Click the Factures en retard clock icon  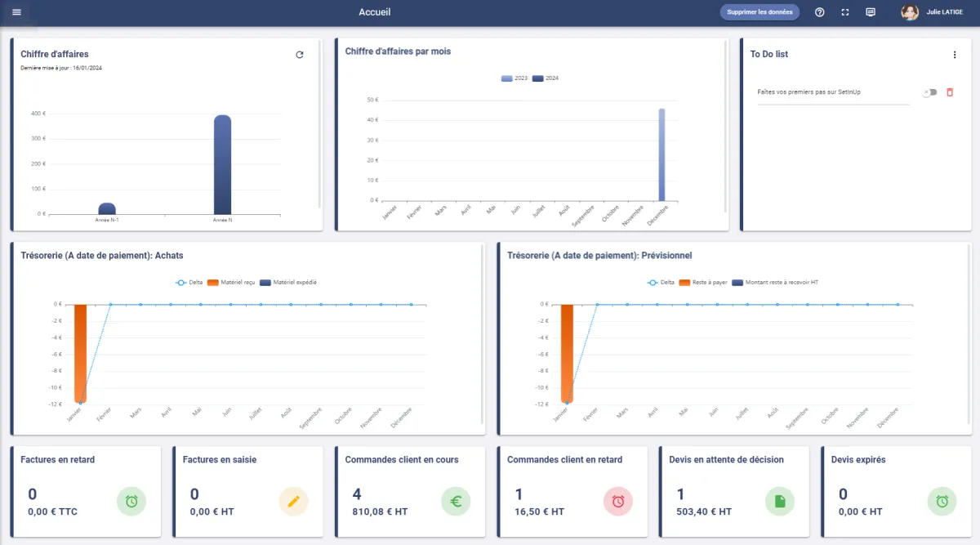[x=131, y=501]
